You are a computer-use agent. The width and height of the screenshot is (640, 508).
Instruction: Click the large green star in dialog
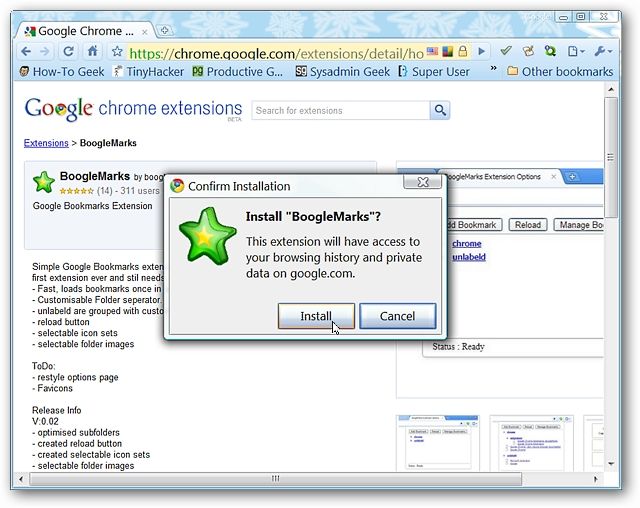coord(207,236)
